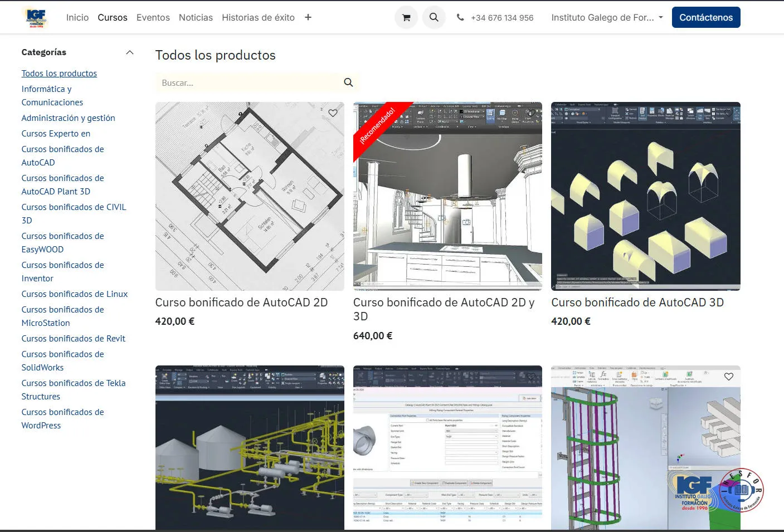784x532 pixels.
Task: Toggle wishlist heart on Tekla ladder product
Action: tap(728, 377)
